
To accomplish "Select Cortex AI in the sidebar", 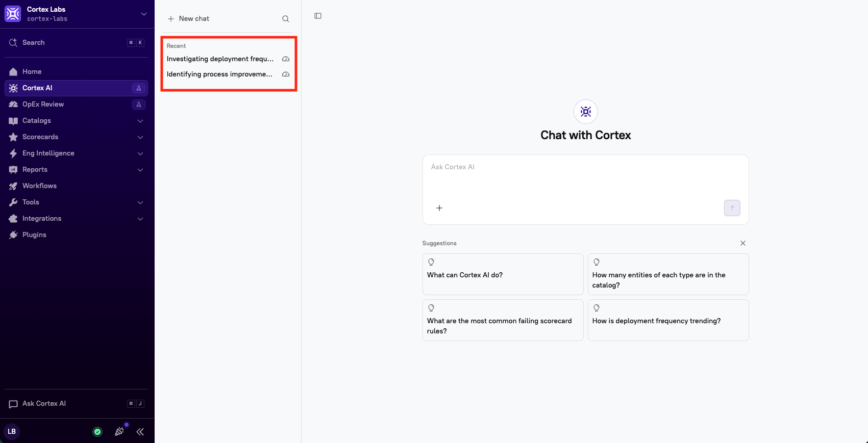I will coord(77,88).
